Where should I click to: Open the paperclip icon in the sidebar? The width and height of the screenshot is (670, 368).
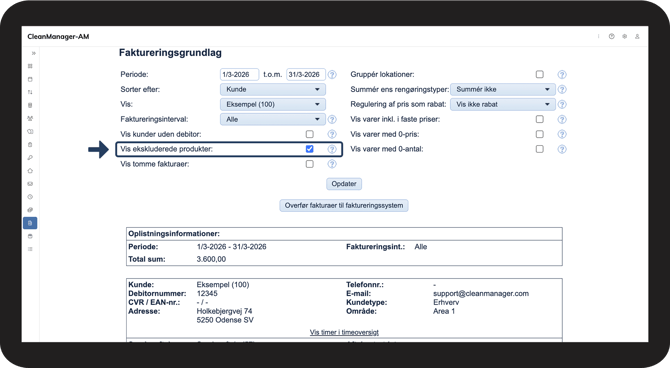[30, 210]
